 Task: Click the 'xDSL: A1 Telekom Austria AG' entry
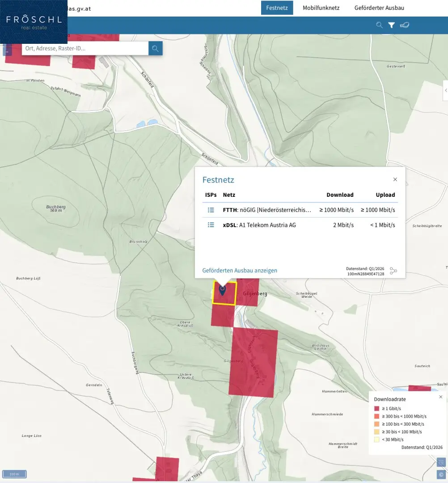click(259, 225)
